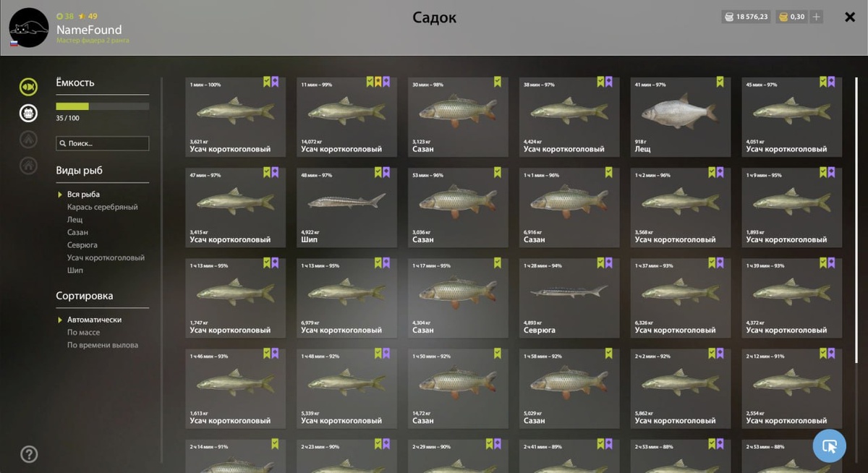868x473 pixels.
Task: Open help question mark icon
Action: click(x=29, y=454)
